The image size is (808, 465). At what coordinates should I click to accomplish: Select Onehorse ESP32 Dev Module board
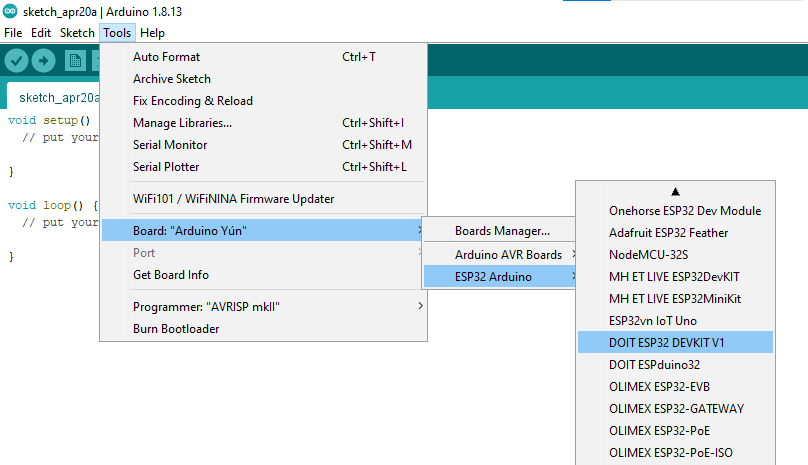(x=675, y=211)
